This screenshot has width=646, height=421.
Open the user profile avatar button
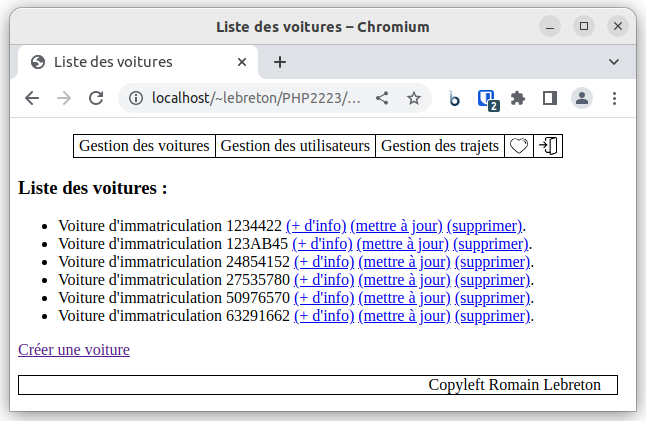pos(582,98)
